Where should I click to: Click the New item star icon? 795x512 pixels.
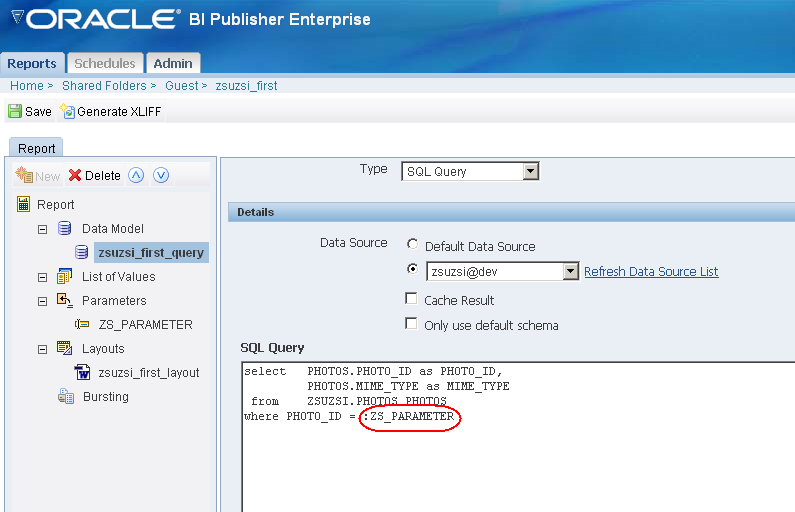(x=24, y=175)
